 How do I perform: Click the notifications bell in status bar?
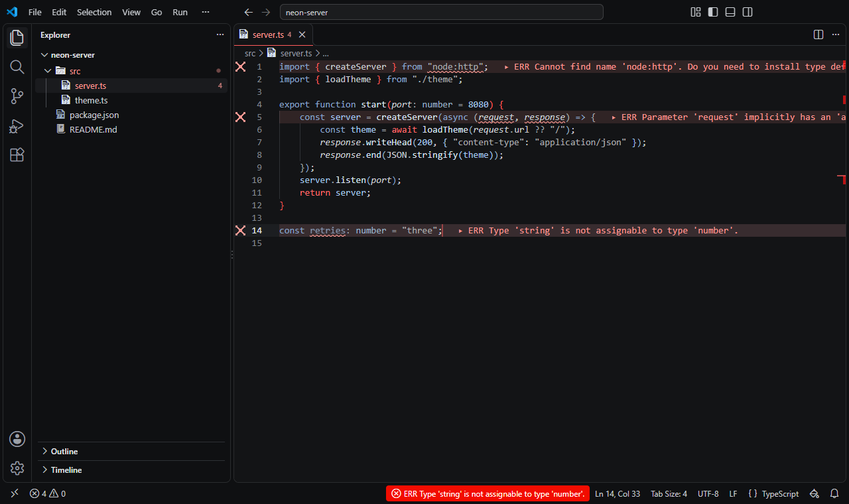tap(834, 493)
